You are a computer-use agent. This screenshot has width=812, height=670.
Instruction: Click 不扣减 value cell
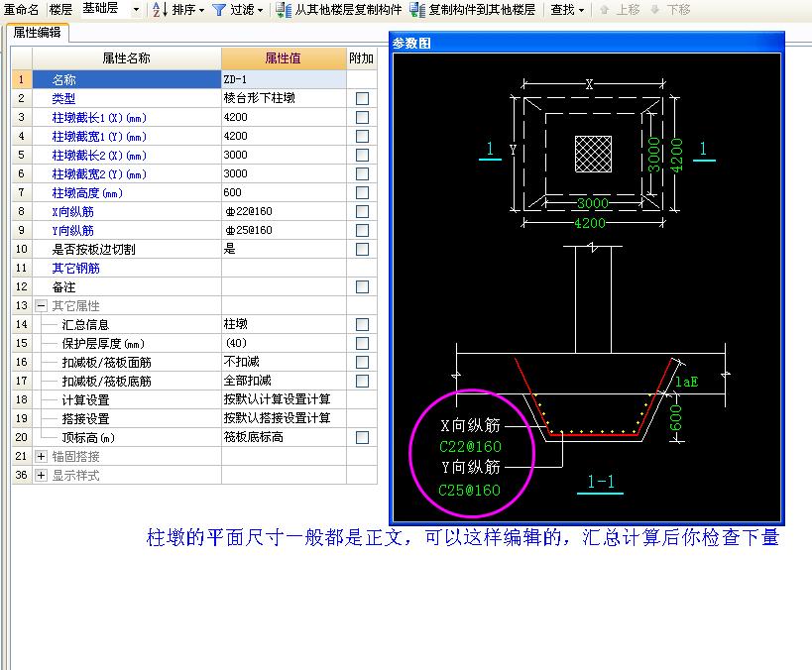click(284, 362)
